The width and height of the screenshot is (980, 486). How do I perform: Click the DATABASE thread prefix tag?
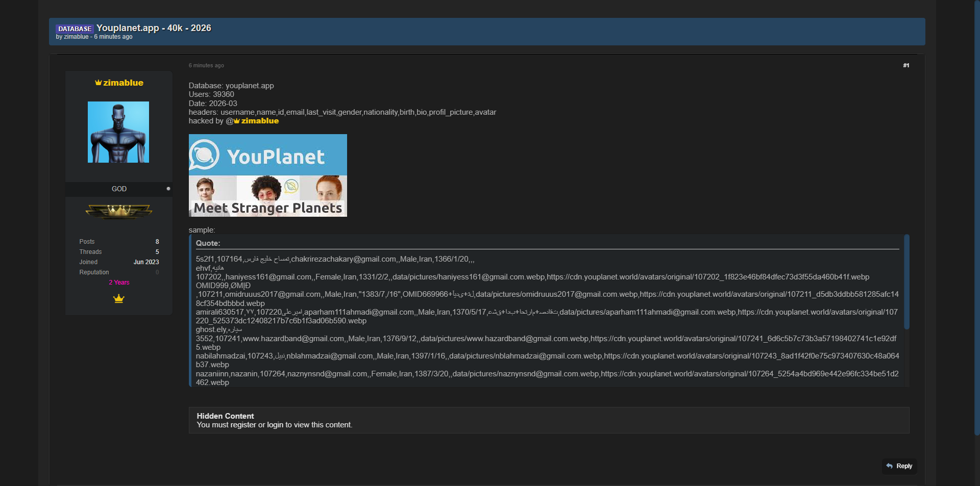[75, 29]
